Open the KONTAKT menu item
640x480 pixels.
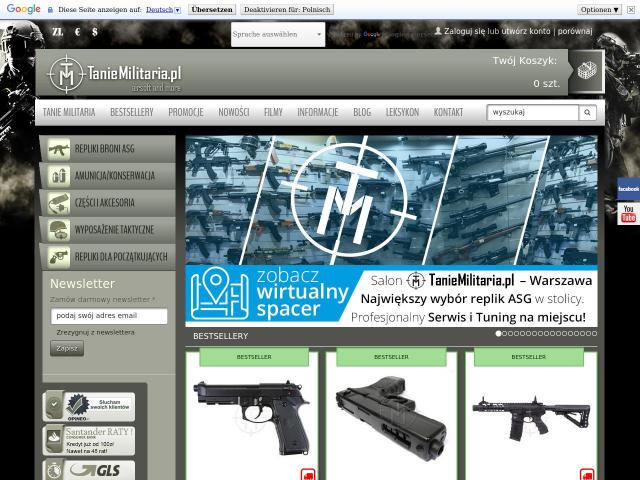click(448, 112)
